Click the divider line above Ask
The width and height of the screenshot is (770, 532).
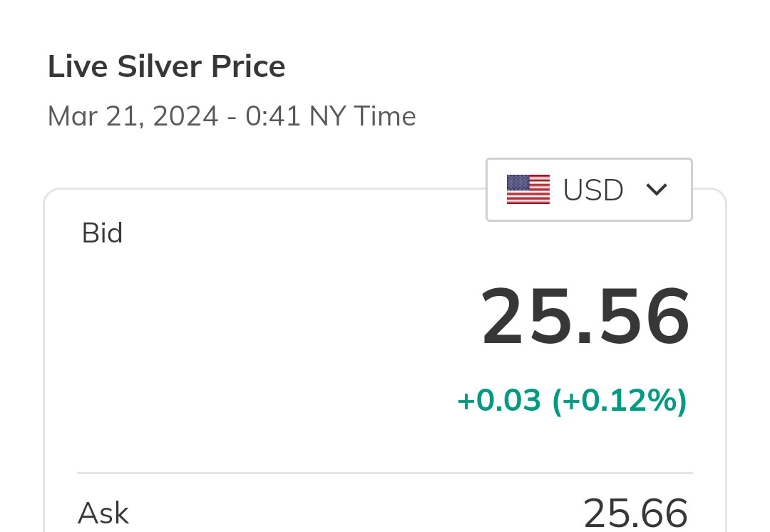(385, 473)
